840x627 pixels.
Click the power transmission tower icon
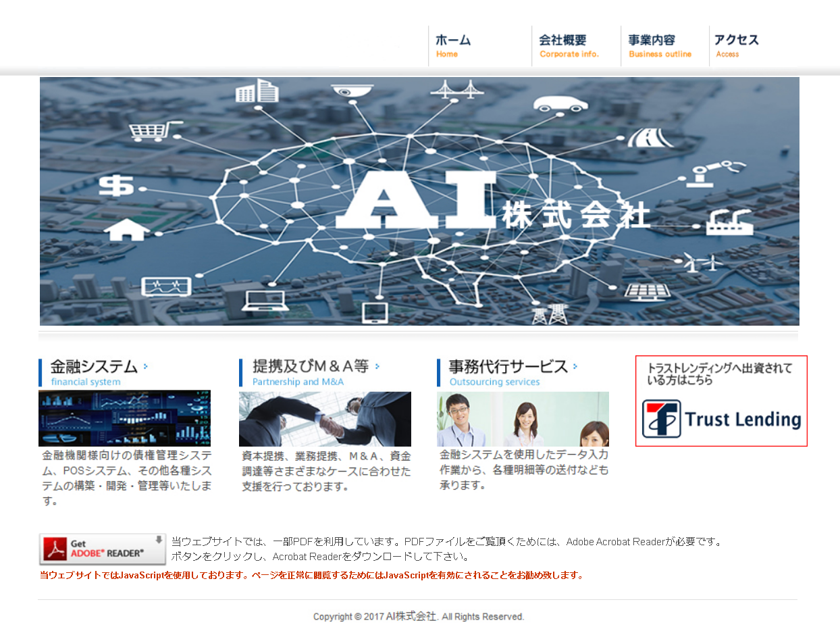click(x=550, y=314)
